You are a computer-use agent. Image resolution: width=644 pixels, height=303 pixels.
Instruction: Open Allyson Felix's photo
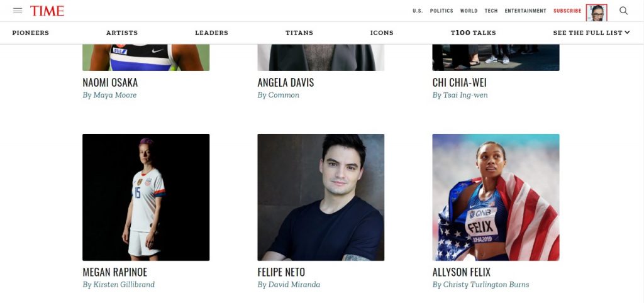(x=496, y=197)
